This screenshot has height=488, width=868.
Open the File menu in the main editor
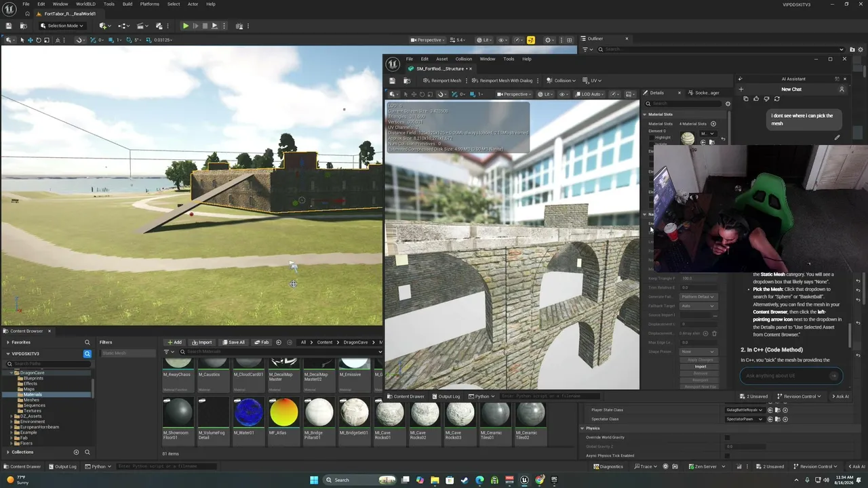[26, 4]
